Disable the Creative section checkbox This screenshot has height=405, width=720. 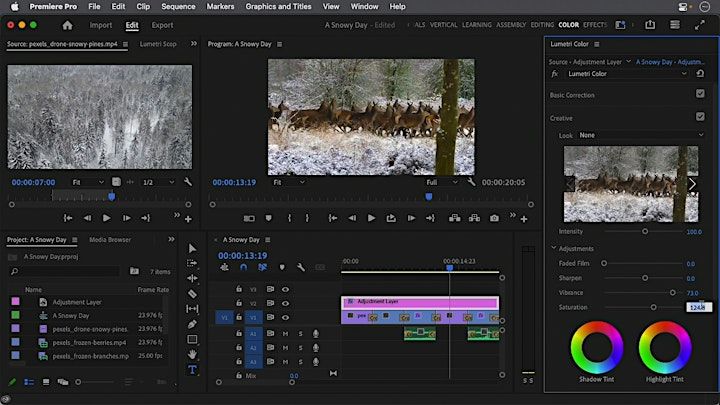click(700, 117)
